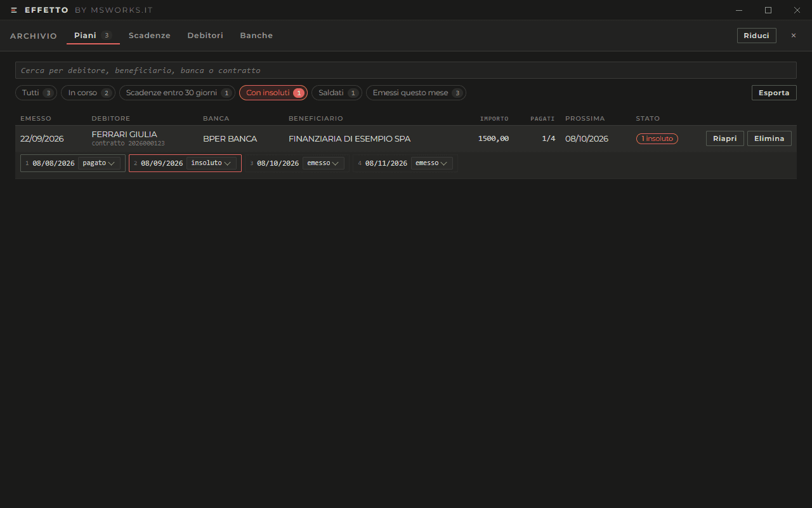The image size is (812, 508).
Task: Expand status dropdown for installment 08/10/2026
Action: (324, 163)
